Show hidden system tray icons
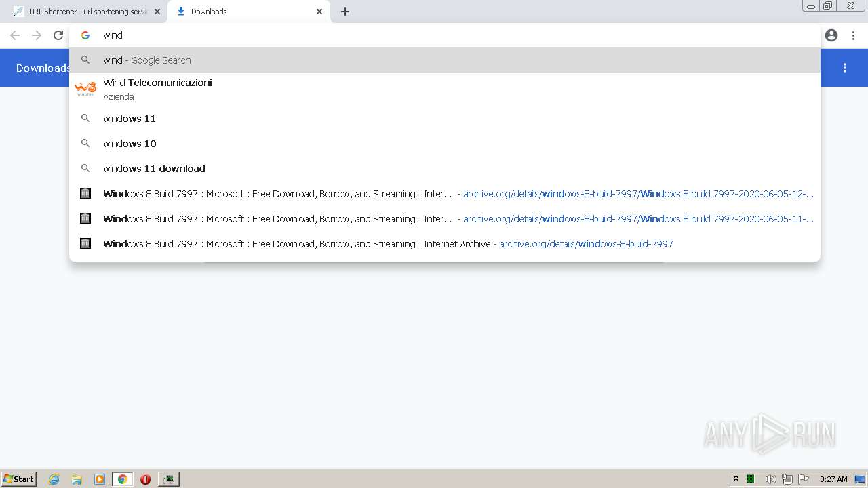The image size is (868, 488). point(736,479)
